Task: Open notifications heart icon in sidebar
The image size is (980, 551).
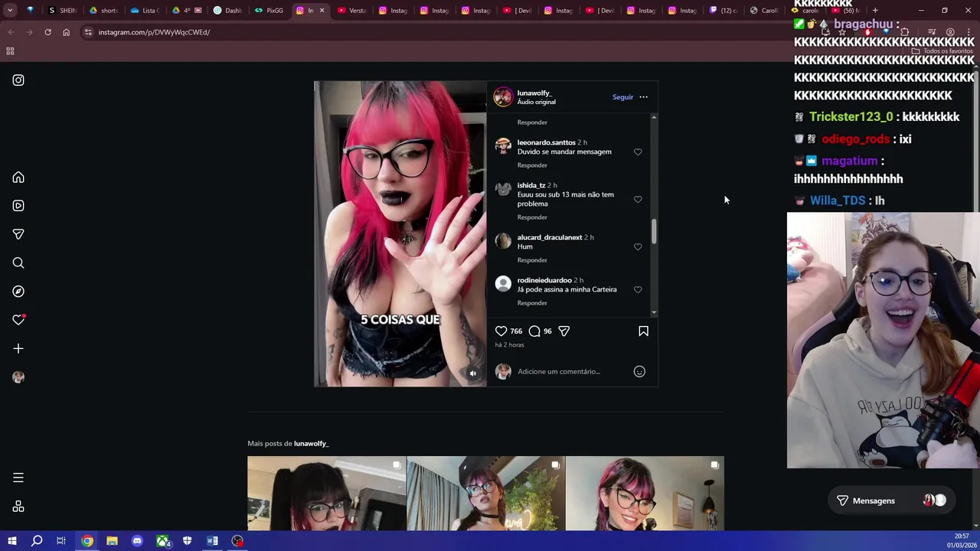Action: tap(18, 320)
